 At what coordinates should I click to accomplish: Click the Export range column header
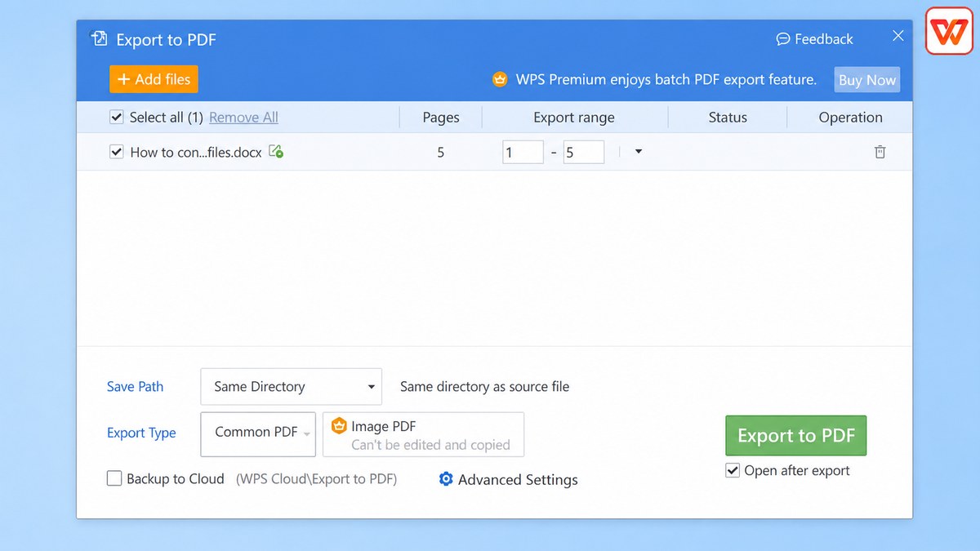point(574,118)
